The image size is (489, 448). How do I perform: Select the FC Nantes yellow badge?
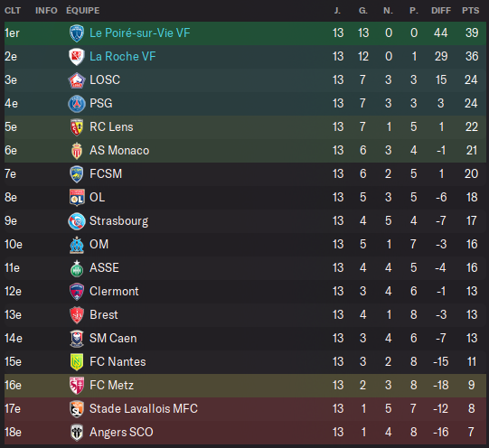coord(77,362)
